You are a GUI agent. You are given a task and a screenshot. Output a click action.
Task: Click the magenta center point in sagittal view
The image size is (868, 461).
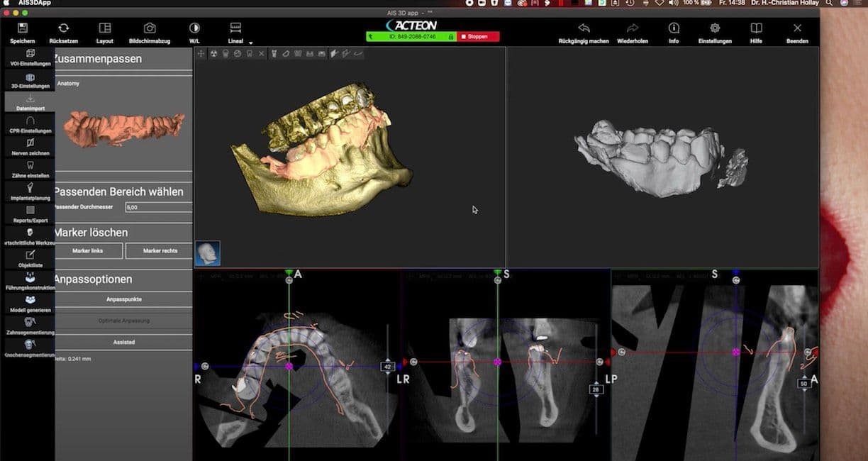tap(736, 352)
